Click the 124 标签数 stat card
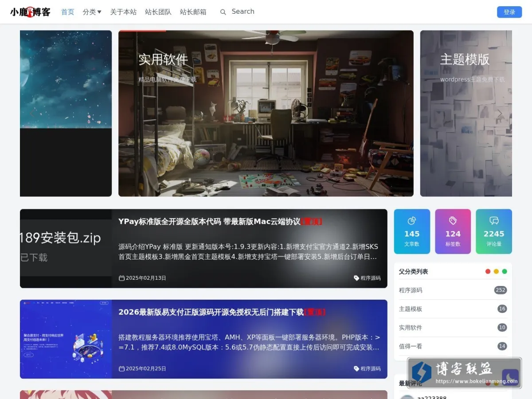This screenshot has height=399, width=532. [x=453, y=231]
